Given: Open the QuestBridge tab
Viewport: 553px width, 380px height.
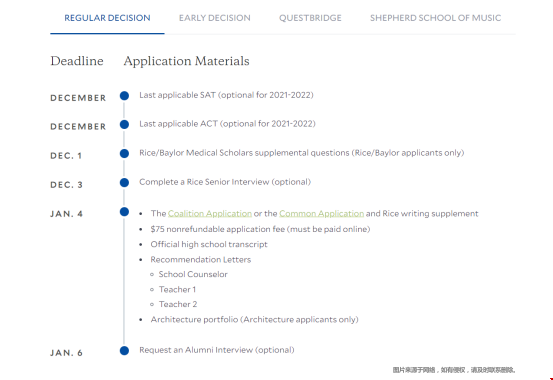Looking at the screenshot, I should tap(310, 18).
